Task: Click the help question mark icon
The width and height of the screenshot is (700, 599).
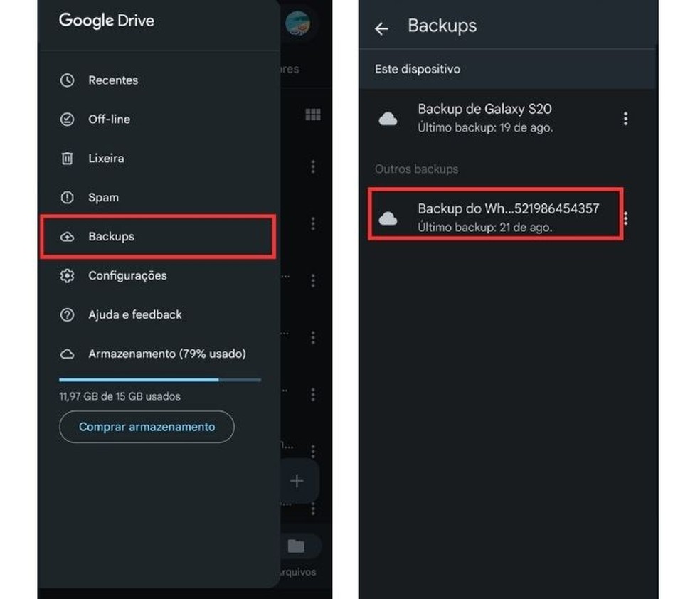Action: pyautogui.click(x=67, y=314)
